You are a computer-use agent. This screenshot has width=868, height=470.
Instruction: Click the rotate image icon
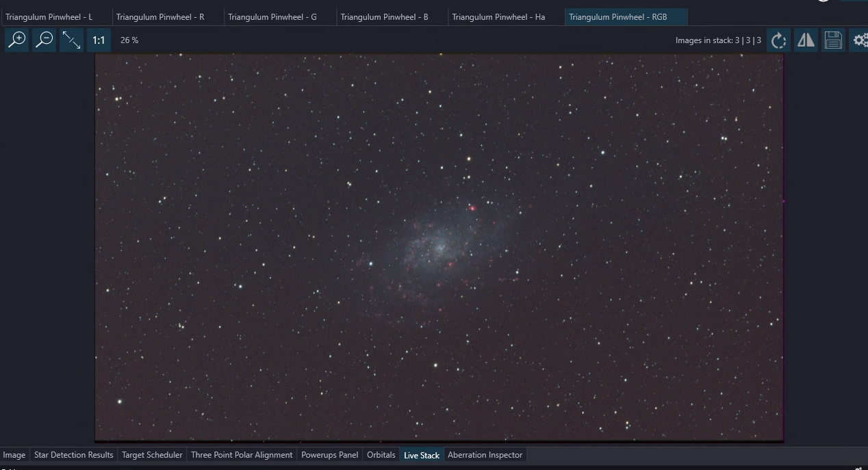click(778, 40)
